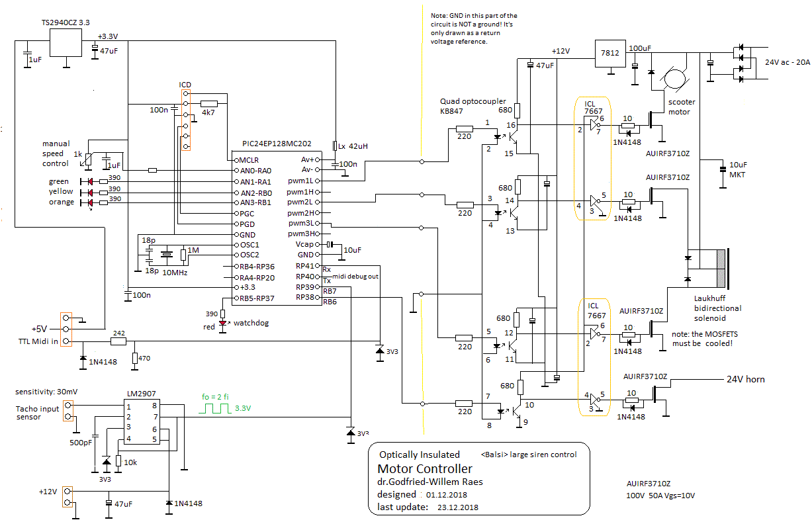Click the 1M resistor beside the crystal
Image resolution: width=812 pixels, height=522 pixels.
(183, 255)
